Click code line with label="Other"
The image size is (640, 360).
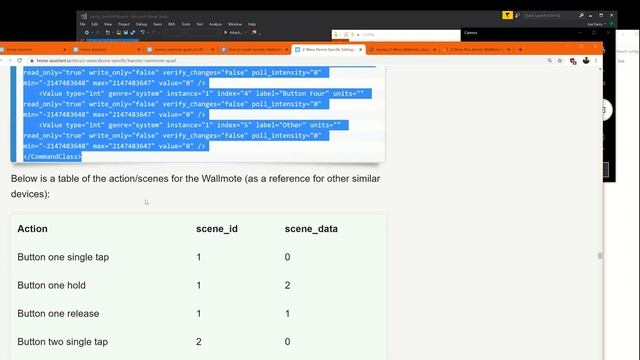click(190, 125)
